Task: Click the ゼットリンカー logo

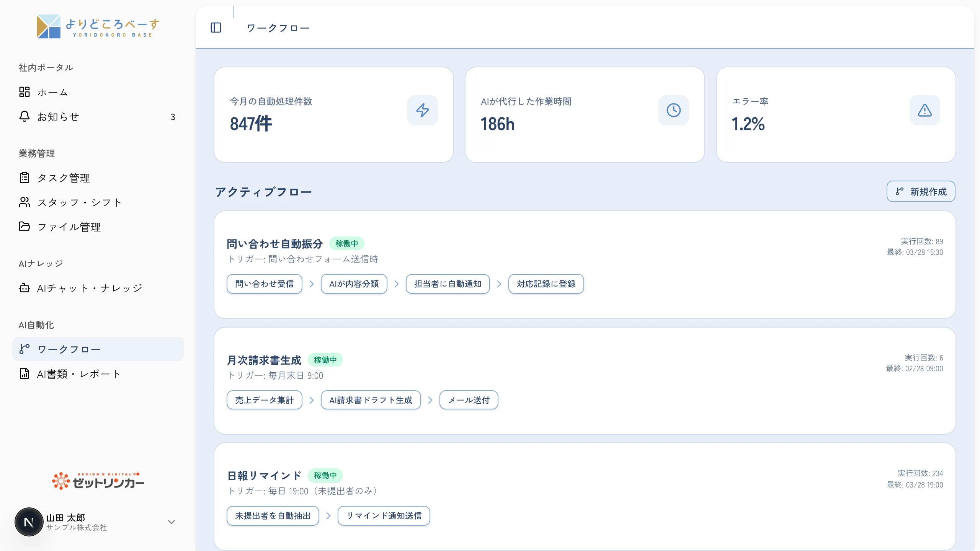Action: tap(98, 481)
